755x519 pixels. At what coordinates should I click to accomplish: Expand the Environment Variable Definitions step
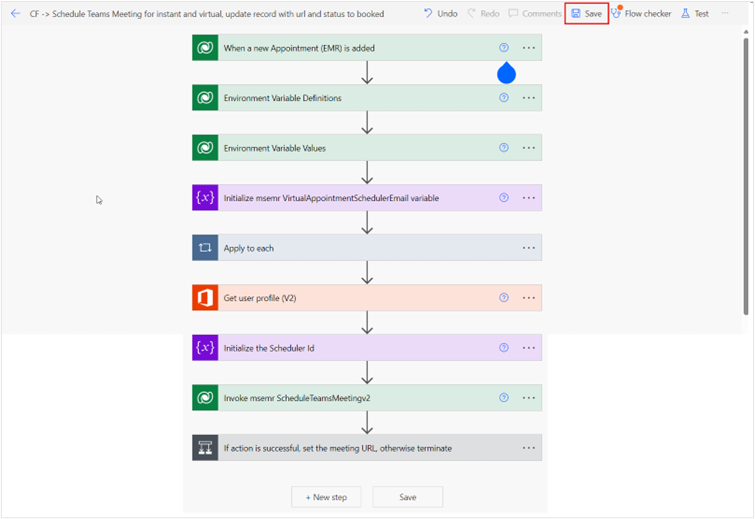(x=367, y=98)
